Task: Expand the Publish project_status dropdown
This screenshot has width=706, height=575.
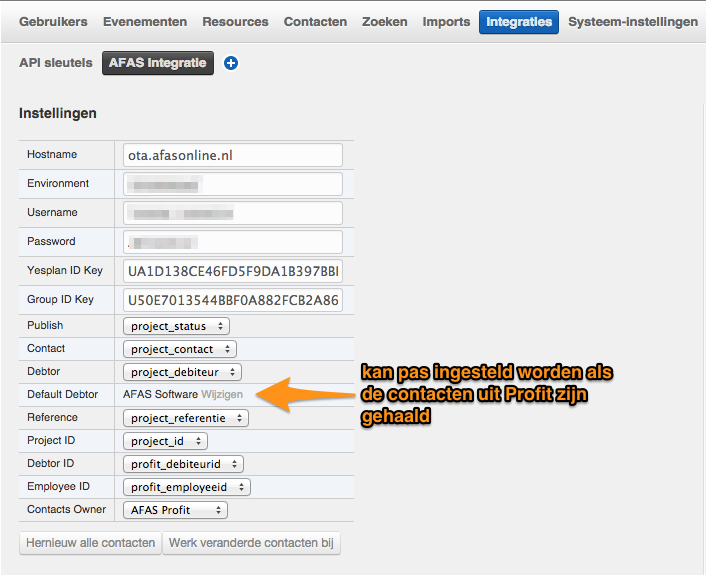Action: [x=176, y=326]
